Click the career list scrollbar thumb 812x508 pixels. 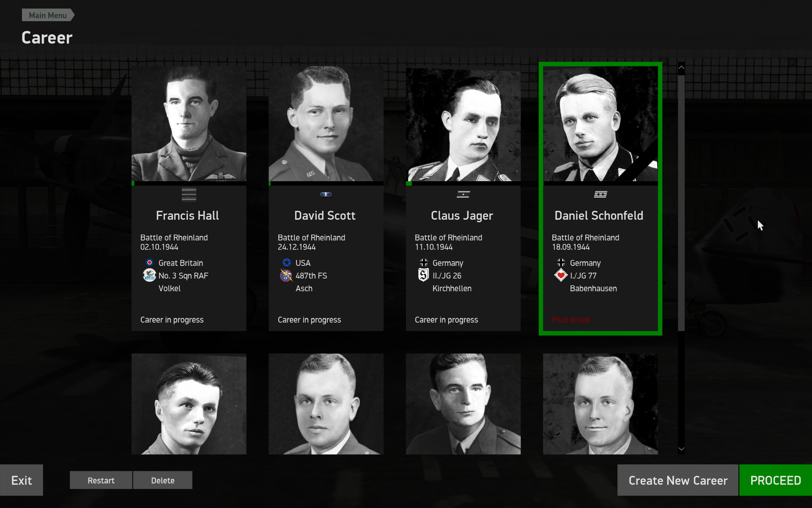click(x=681, y=203)
